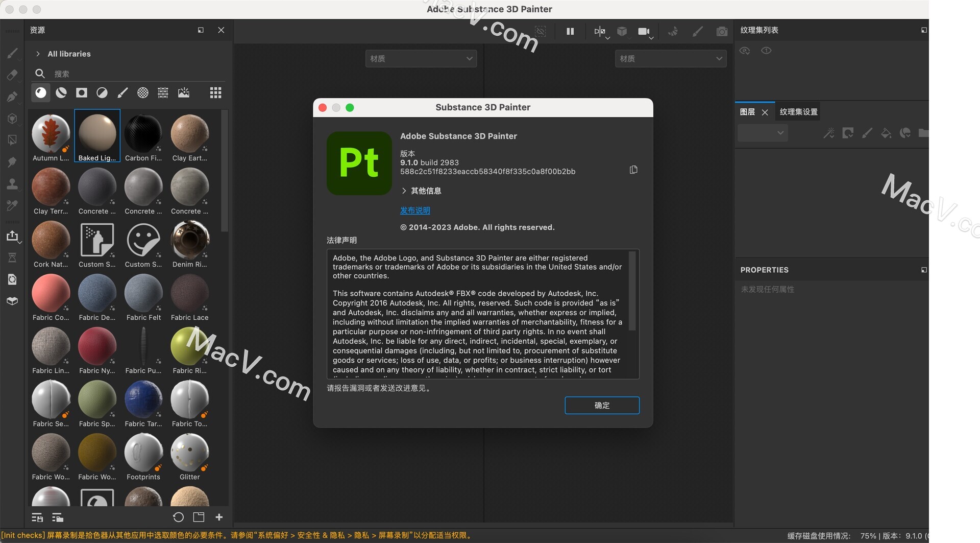Filter assets by Brushes icon
Screen dimensions: 980x543
coord(122,92)
